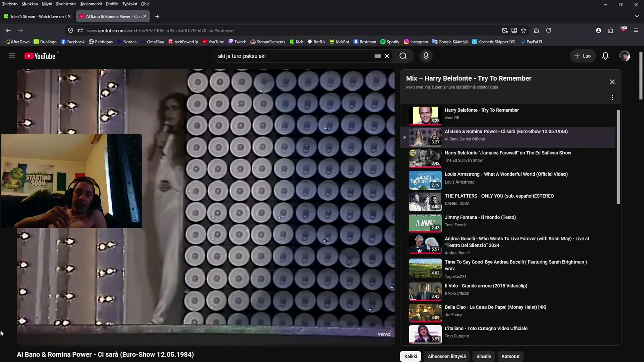Viewport: 644px width, 362px height.
Task: Open the YouTube notifications bell
Action: 605,56
